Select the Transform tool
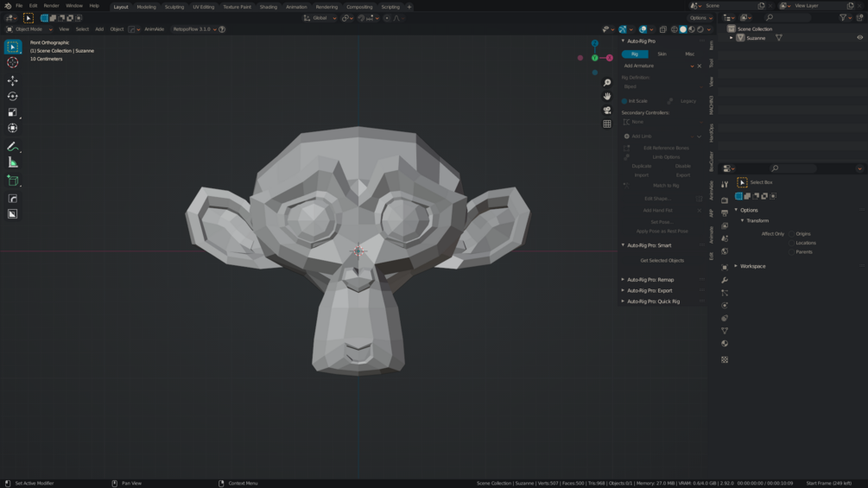 (12, 128)
